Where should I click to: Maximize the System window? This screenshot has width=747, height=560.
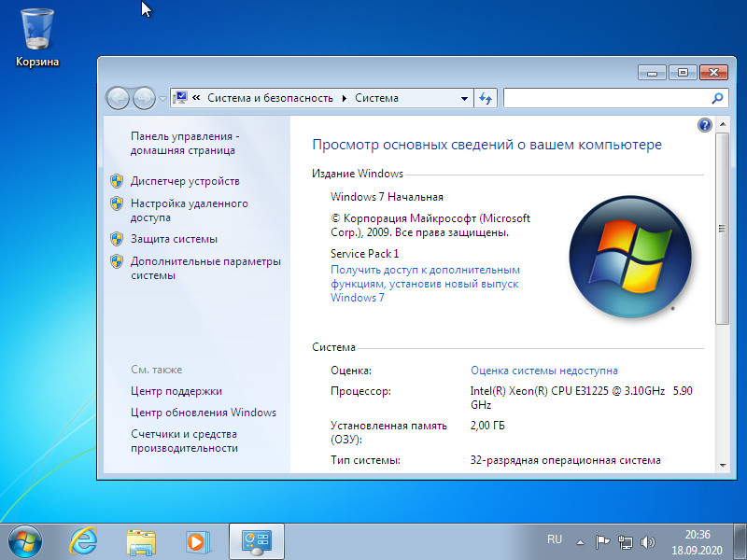[683, 73]
